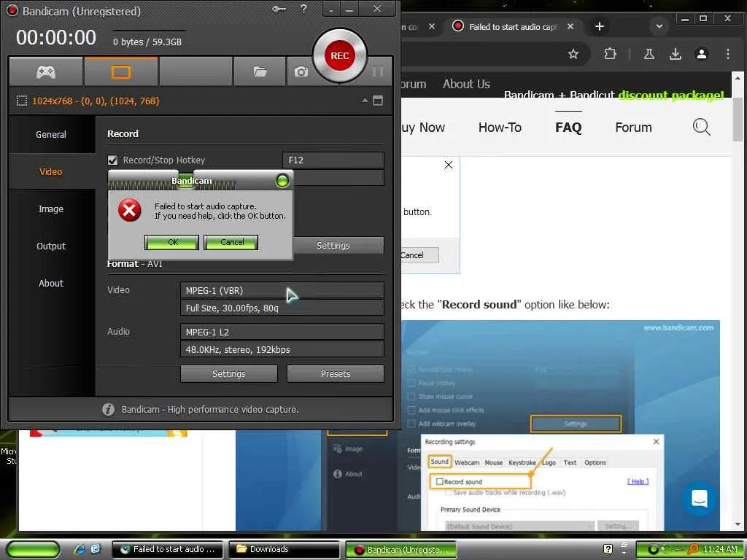Screen dimensions: 747x560
Task: Open the About tab in Bandicam
Action: click(x=51, y=284)
